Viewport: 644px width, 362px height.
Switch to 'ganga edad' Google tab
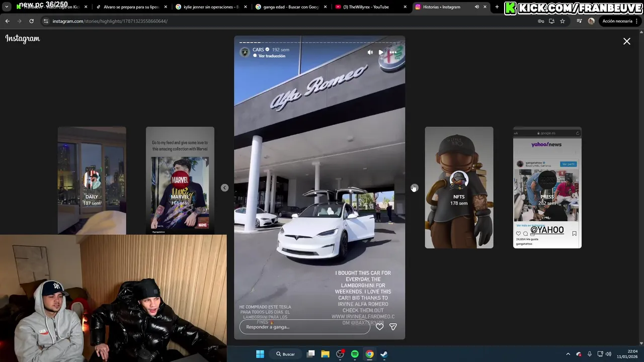291,7
